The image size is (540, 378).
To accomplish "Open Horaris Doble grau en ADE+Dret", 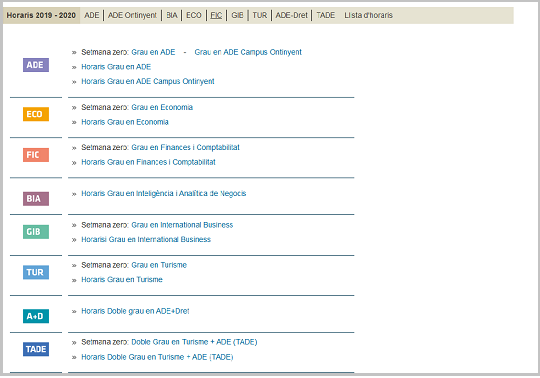I will coord(135,311).
